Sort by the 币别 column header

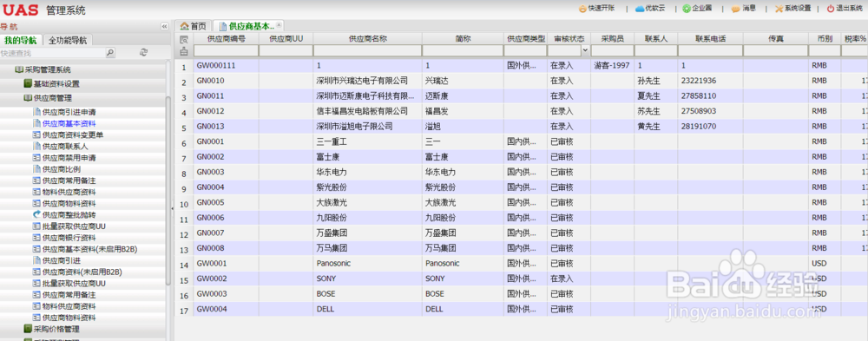click(x=825, y=39)
